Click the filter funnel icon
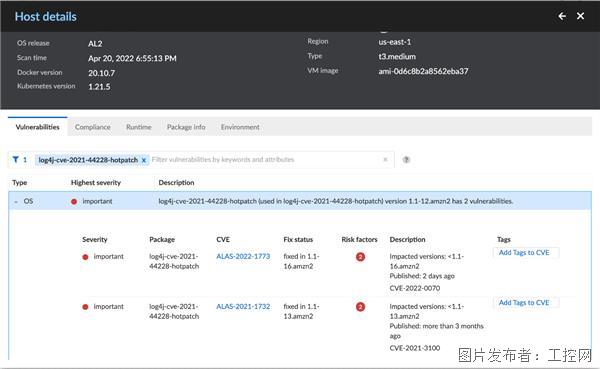 (x=15, y=159)
